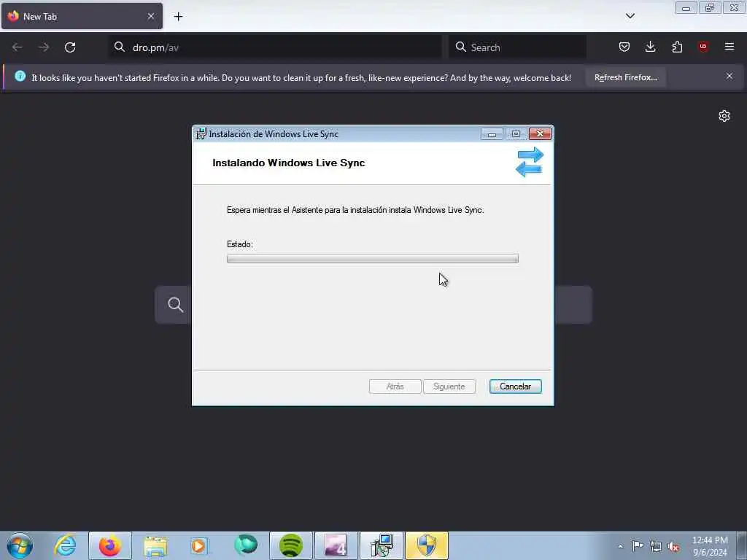Click the muted volume tray icon
The image size is (747, 560).
673,547
